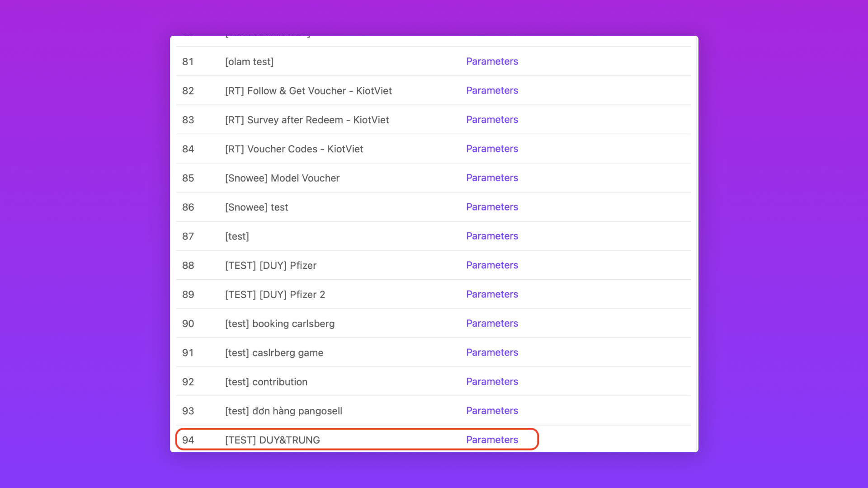The image size is (868, 488).
Task: Click row number 90 cell
Action: tap(188, 324)
